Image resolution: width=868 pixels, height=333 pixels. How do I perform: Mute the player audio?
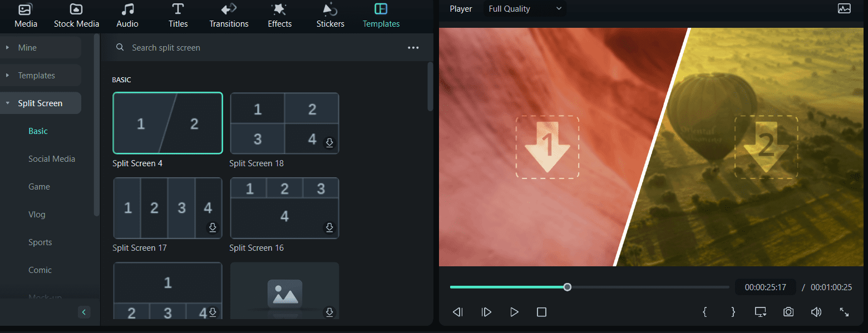click(x=816, y=312)
